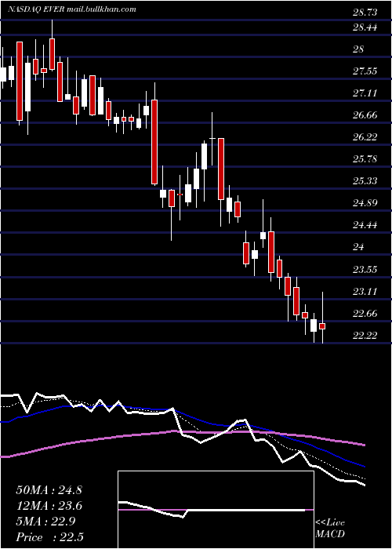Click the MACD inset chart panel
The height and width of the screenshot is (549, 392).
click(x=216, y=510)
